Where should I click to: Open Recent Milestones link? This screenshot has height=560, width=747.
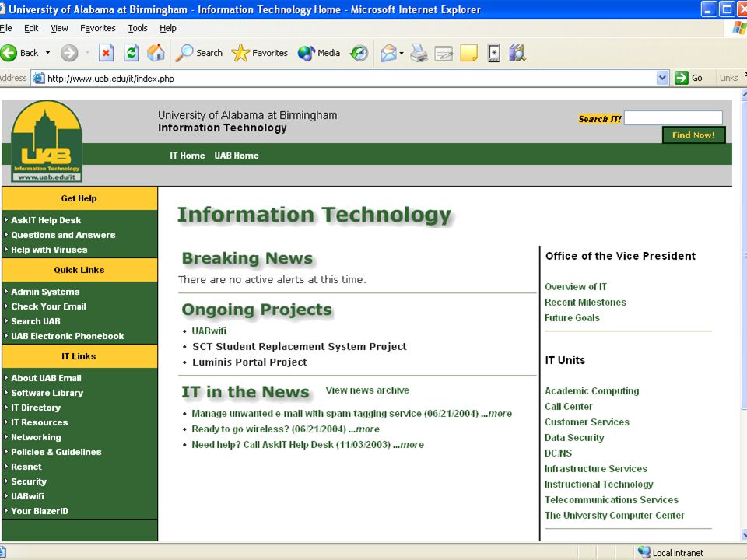point(585,302)
